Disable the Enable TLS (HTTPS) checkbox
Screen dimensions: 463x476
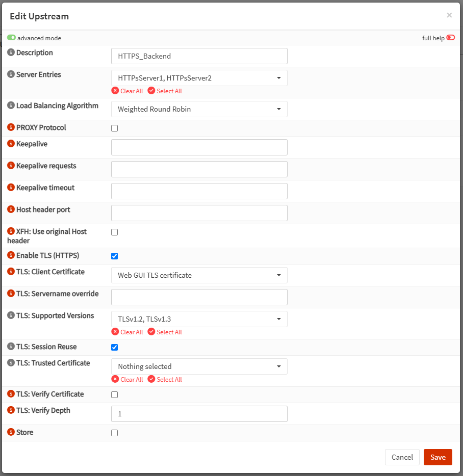[x=114, y=256]
